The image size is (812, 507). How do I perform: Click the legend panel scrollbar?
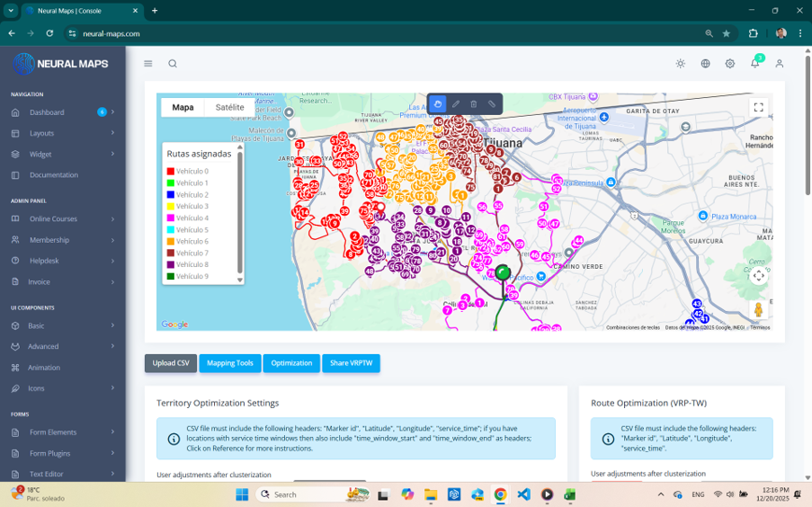[240, 213]
